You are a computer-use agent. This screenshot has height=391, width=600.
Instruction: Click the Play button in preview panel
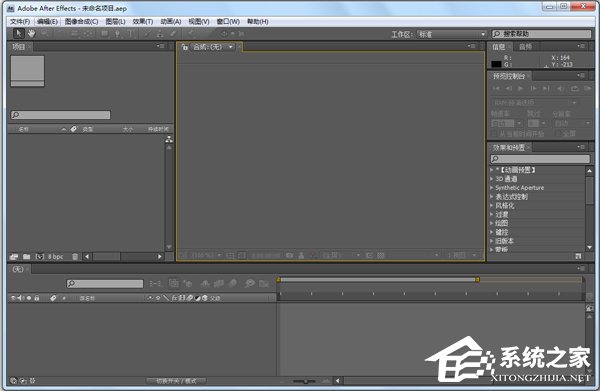point(521,88)
